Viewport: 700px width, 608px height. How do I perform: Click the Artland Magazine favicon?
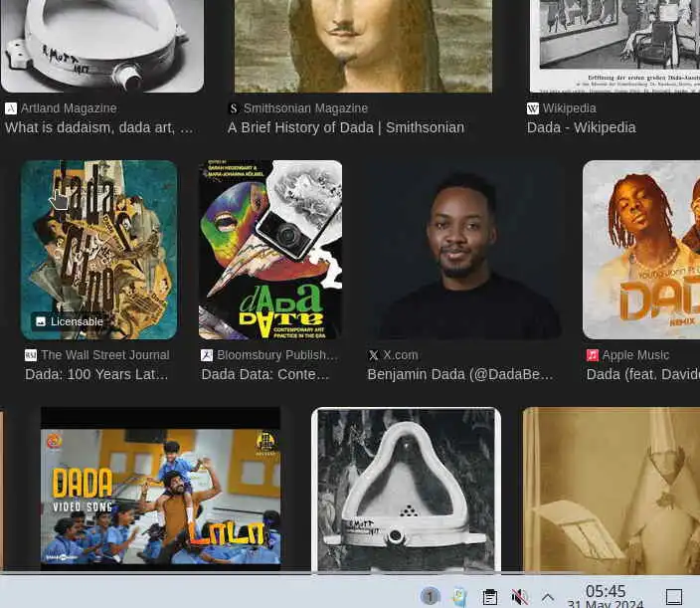click(11, 108)
